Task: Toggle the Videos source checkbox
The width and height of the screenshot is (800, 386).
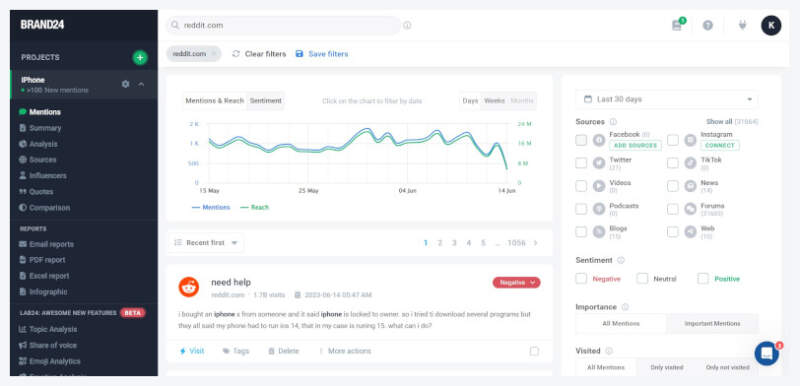Action: 581,186
